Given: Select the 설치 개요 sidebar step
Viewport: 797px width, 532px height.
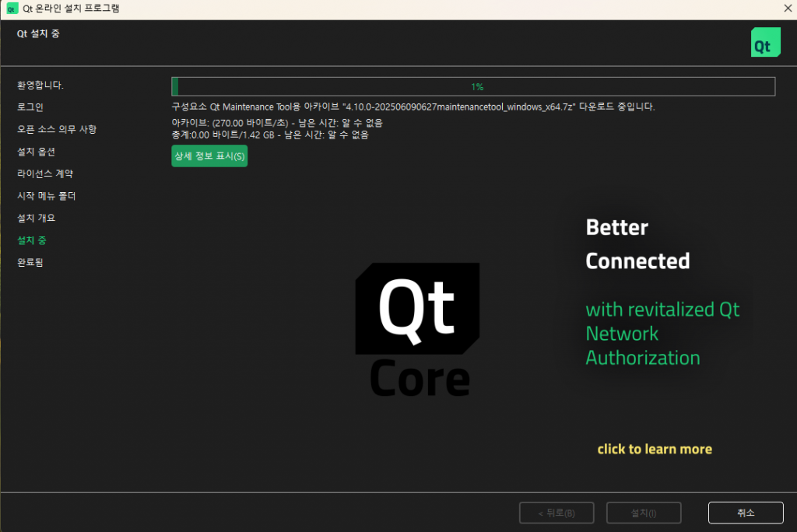Looking at the screenshot, I should (x=37, y=218).
